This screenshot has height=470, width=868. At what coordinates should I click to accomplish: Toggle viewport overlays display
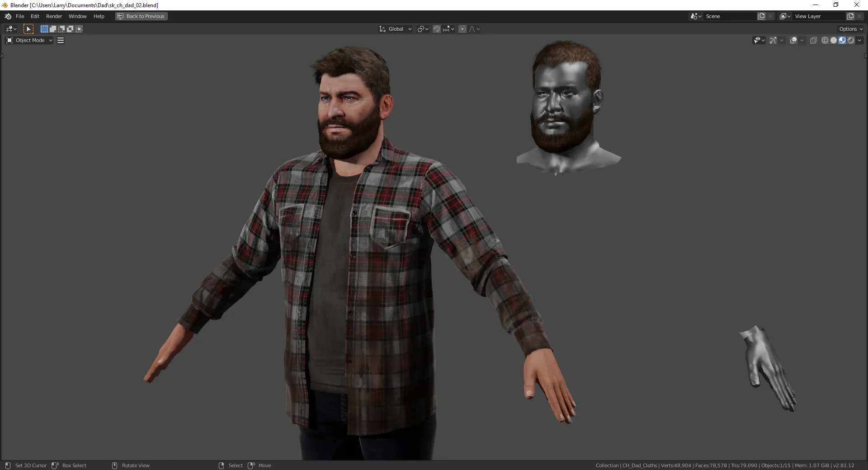(x=793, y=40)
